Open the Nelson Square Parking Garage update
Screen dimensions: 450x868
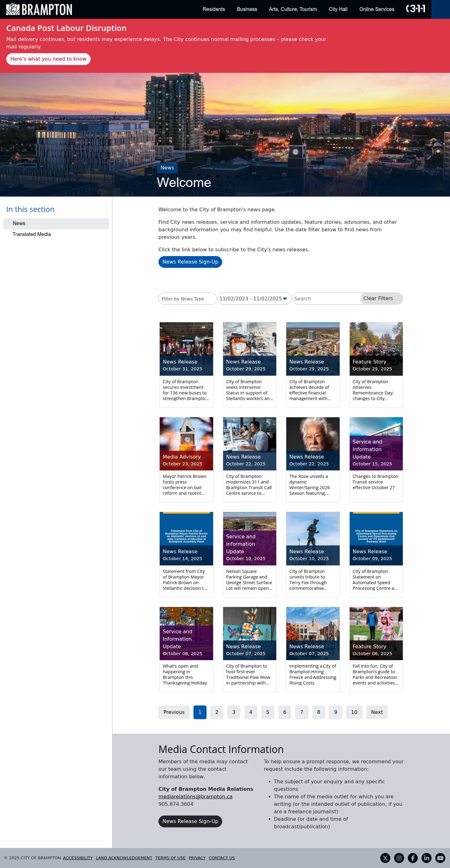[x=250, y=554]
